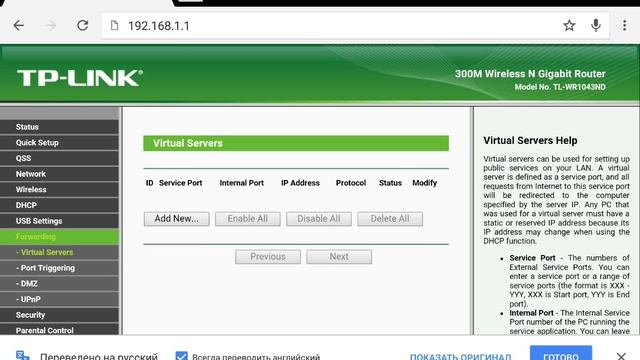Click the Enable All button

pyautogui.click(x=247, y=219)
